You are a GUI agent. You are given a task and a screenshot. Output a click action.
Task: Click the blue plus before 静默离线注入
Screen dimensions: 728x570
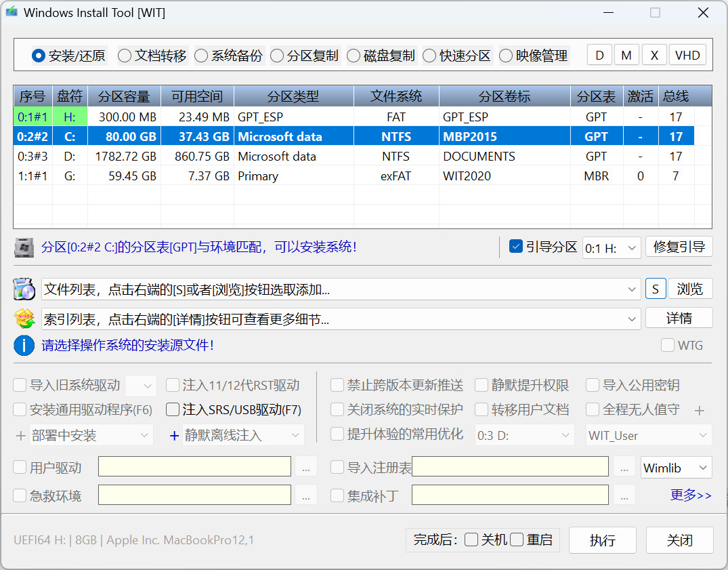[174, 435]
